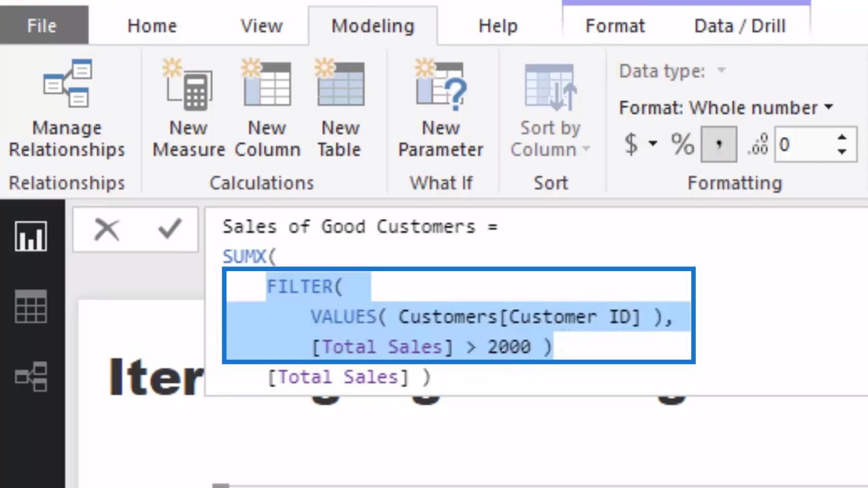
Task: Create a New Measure
Action: point(189,107)
